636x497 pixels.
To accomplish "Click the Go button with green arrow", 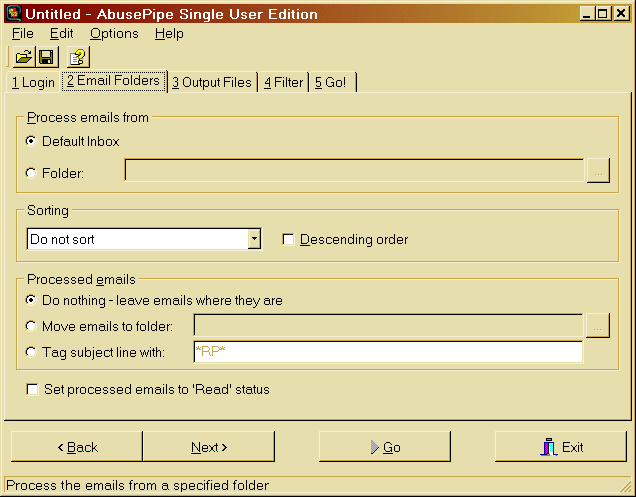I will 385,447.
